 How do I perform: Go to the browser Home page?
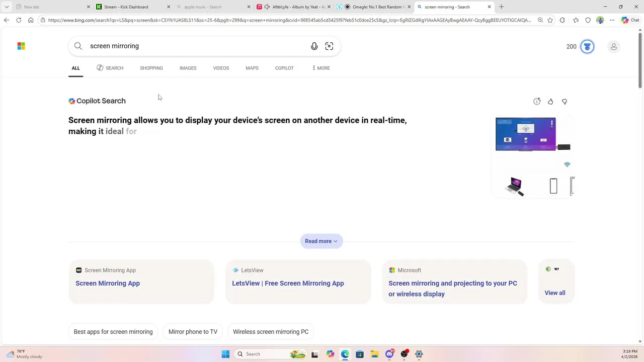(x=31, y=20)
